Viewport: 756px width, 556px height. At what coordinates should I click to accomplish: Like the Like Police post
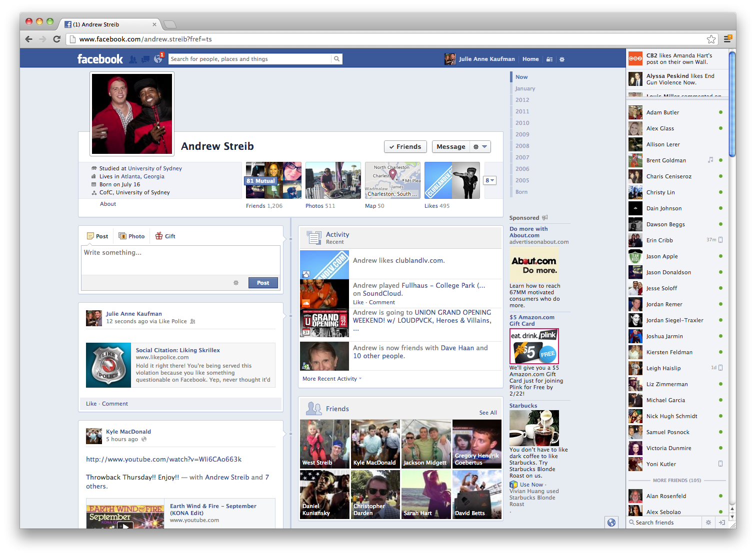click(x=91, y=404)
